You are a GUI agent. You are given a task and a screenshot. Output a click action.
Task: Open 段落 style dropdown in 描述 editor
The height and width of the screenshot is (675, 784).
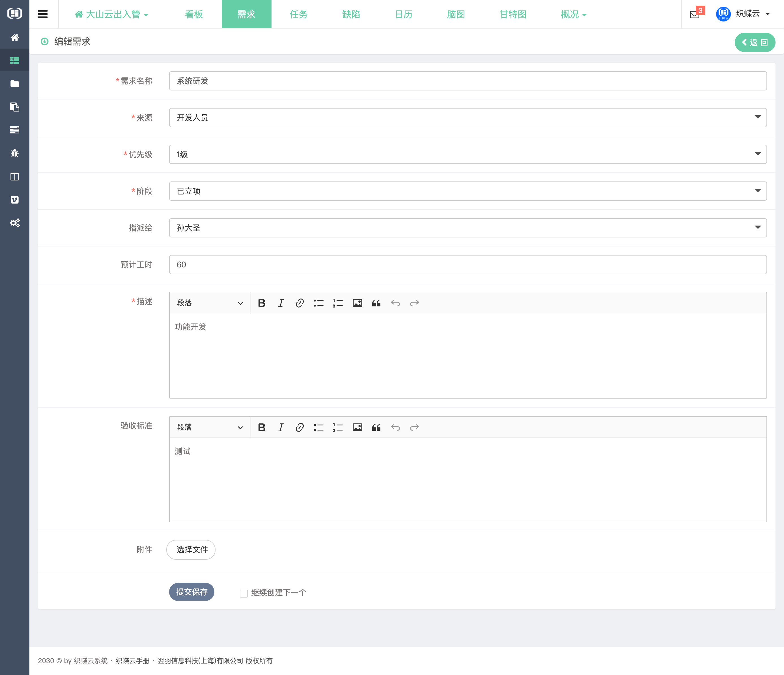tap(210, 303)
